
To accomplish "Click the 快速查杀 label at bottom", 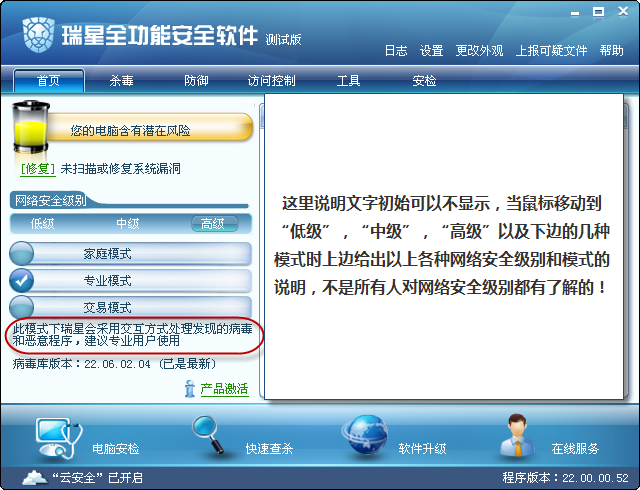I will pos(269,449).
